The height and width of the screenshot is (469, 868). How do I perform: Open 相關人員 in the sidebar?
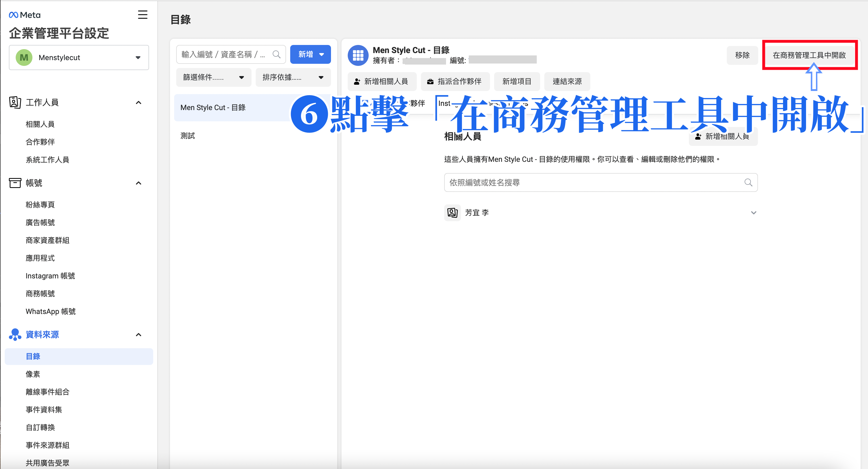tap(40, 124)
